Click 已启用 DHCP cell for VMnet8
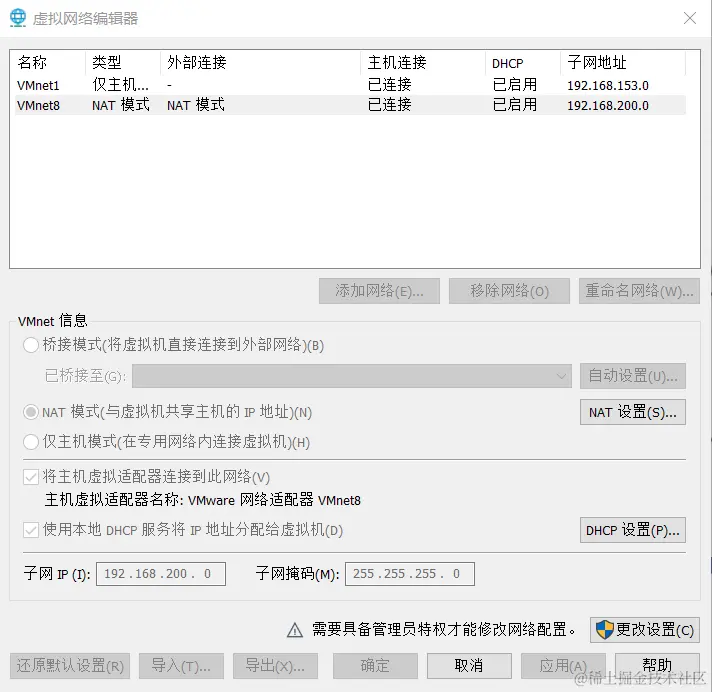The width and height of the screenshot is (712, 692). (515, 105)
